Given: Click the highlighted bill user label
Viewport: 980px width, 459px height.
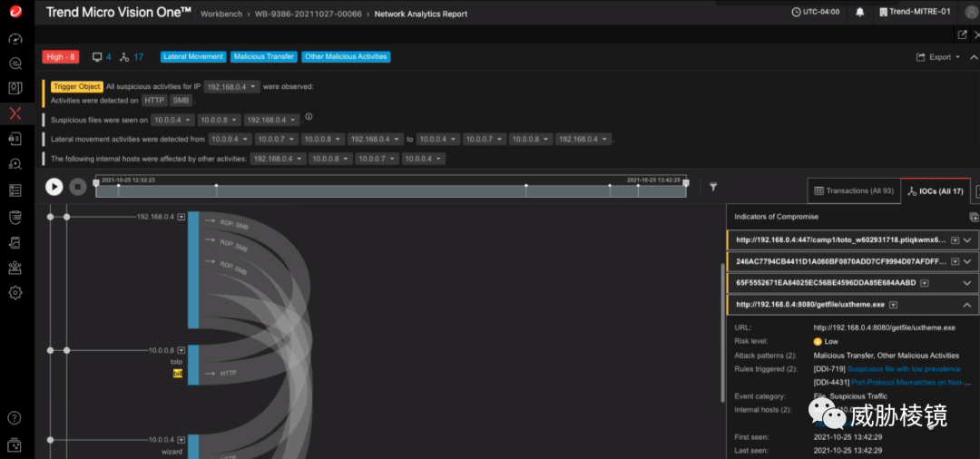Looking at the screenshot, I should (178, 374).
